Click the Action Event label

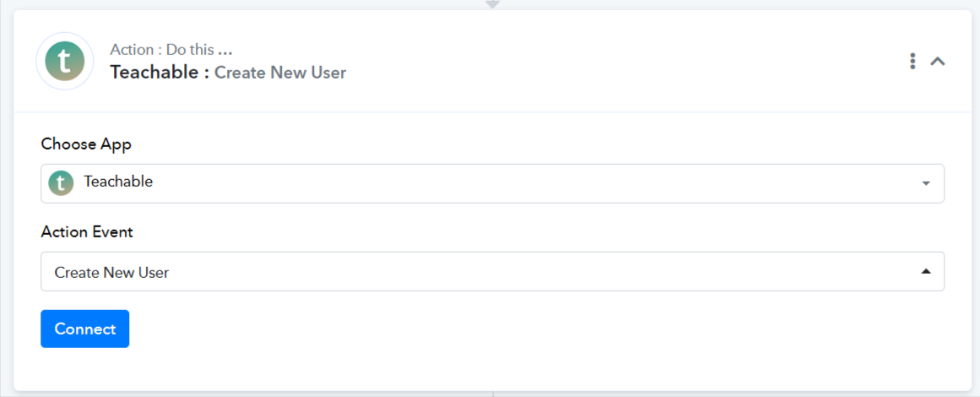(87, 232)
